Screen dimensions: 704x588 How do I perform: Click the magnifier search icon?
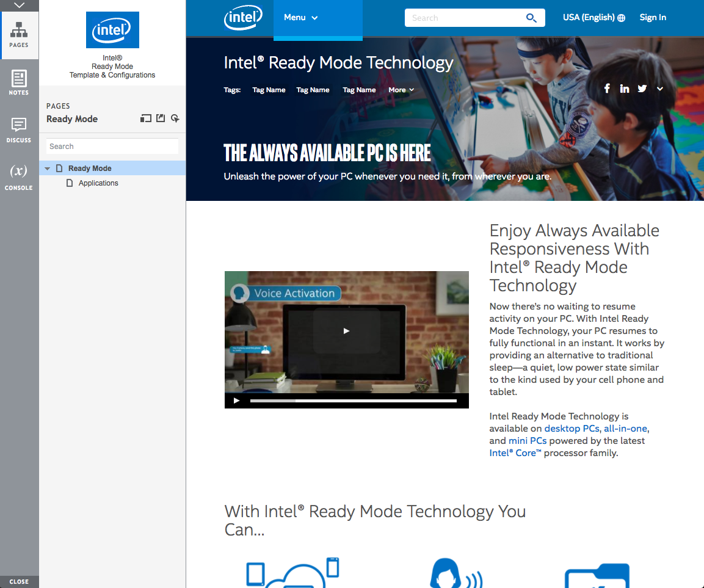pos(531,18)
